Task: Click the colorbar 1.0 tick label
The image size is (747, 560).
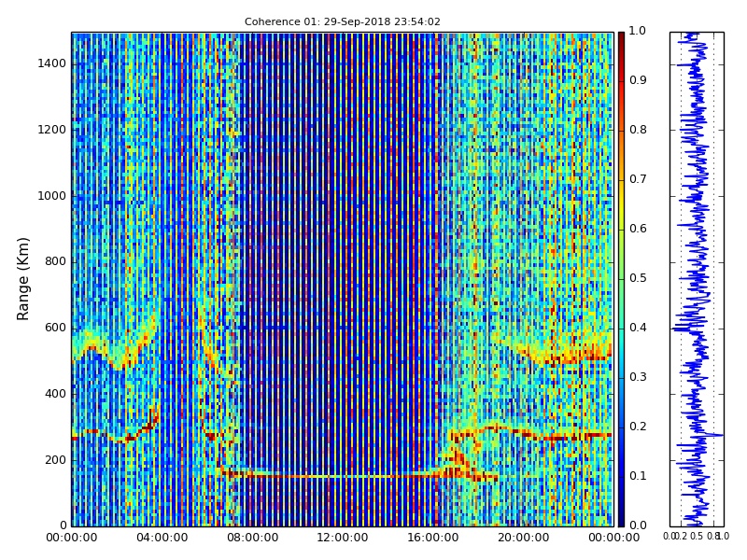Action: point(638,31)
